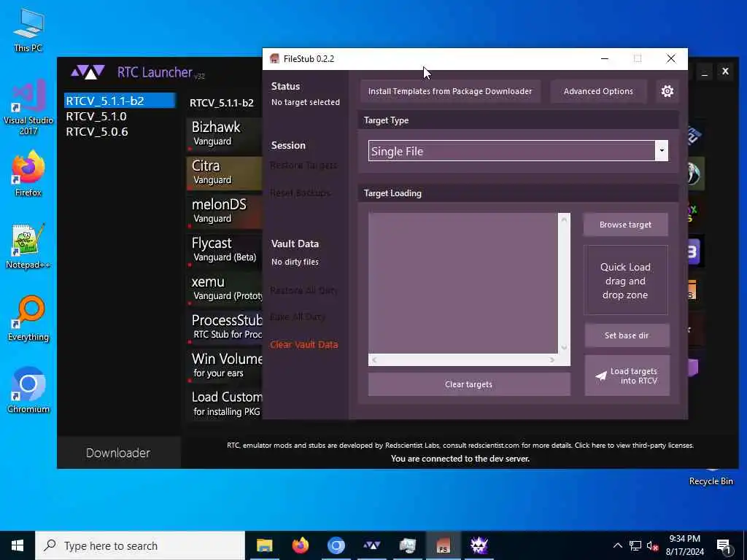This screenshot has height=560, width=747.
Task: Switch to Firefox in the taskbar
Action: tap(300, 545)
